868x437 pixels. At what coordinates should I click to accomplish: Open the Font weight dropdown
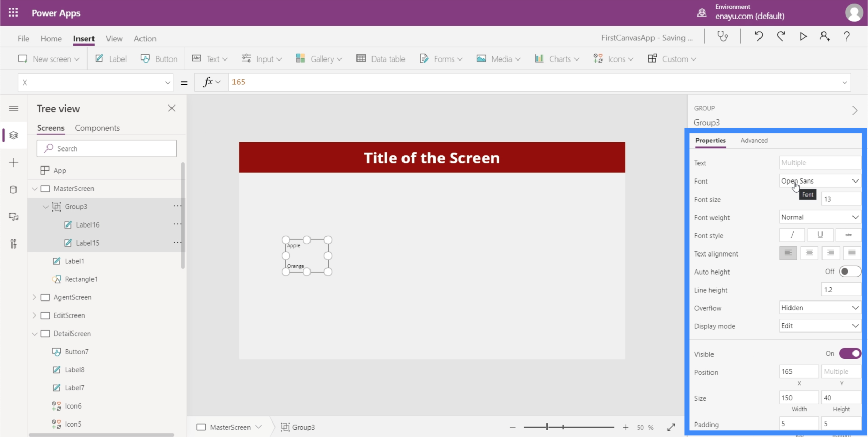(x=820, y=217)
